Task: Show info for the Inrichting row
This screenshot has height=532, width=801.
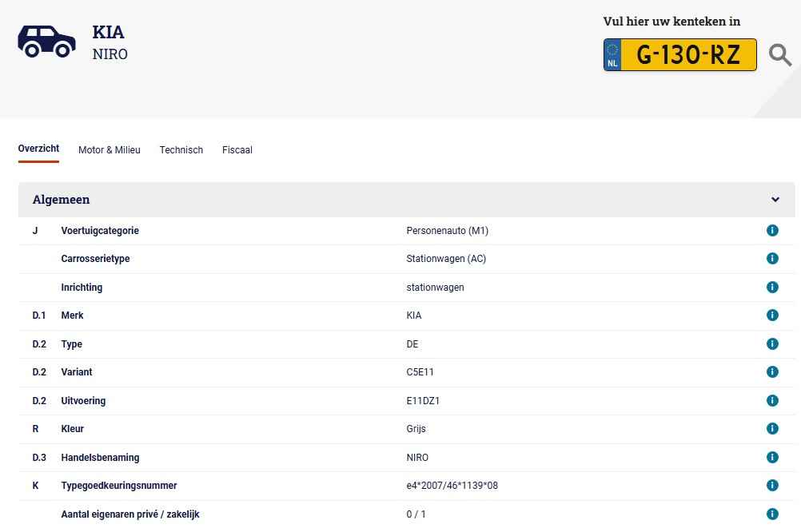Action: pos(772,287)
